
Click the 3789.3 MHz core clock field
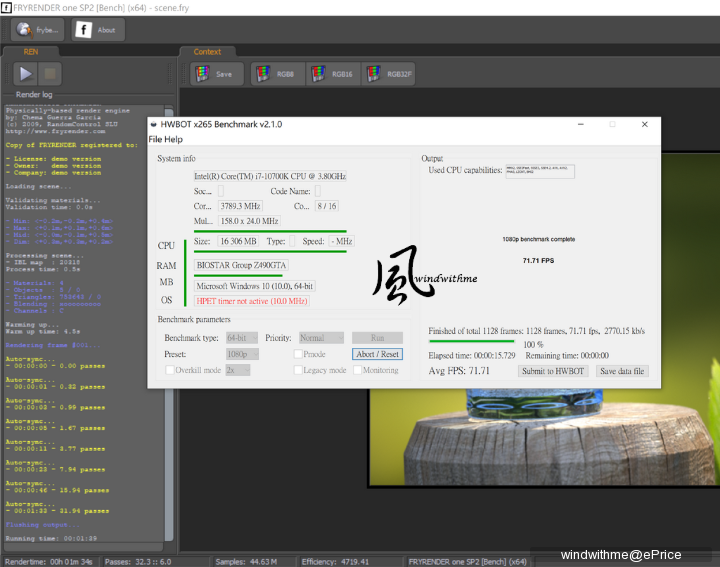(x=240, y=206)
